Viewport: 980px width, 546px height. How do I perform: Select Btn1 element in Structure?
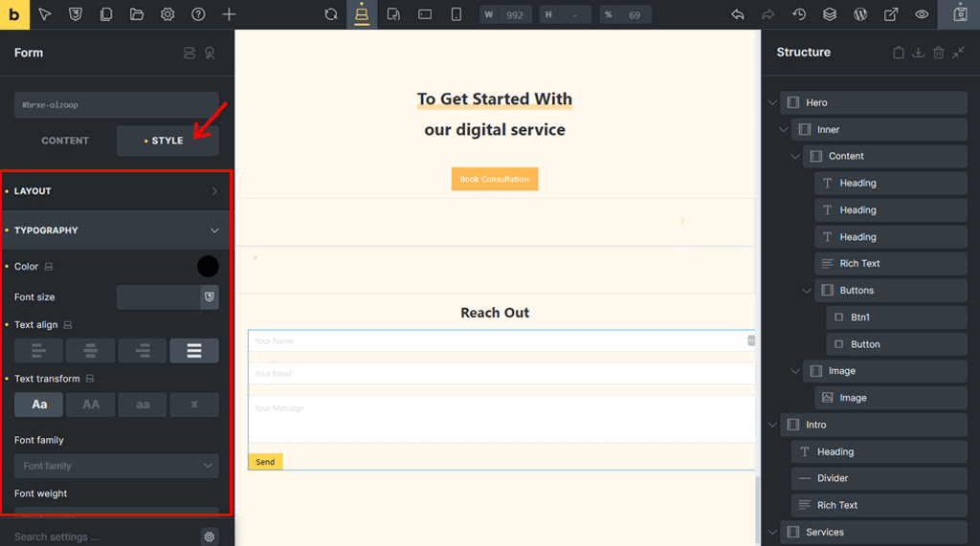point(897,317)
